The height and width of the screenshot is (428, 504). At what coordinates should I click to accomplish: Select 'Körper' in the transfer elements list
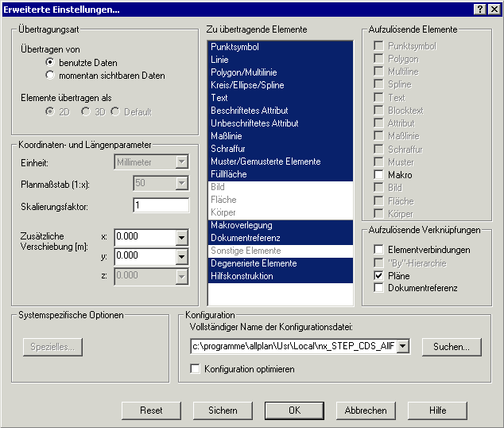point(281,212)
